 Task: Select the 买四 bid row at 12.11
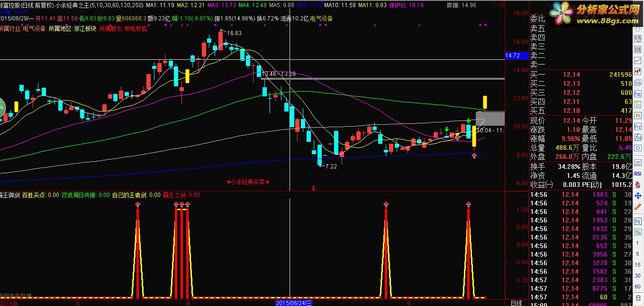pyautogui.click(x=581, y=102)
